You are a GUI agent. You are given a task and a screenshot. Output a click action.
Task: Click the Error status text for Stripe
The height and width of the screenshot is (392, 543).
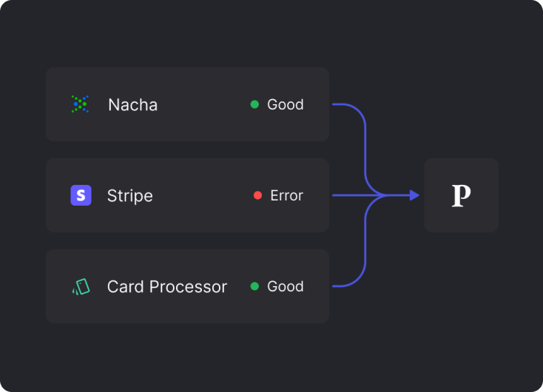[x=286, y=195]
